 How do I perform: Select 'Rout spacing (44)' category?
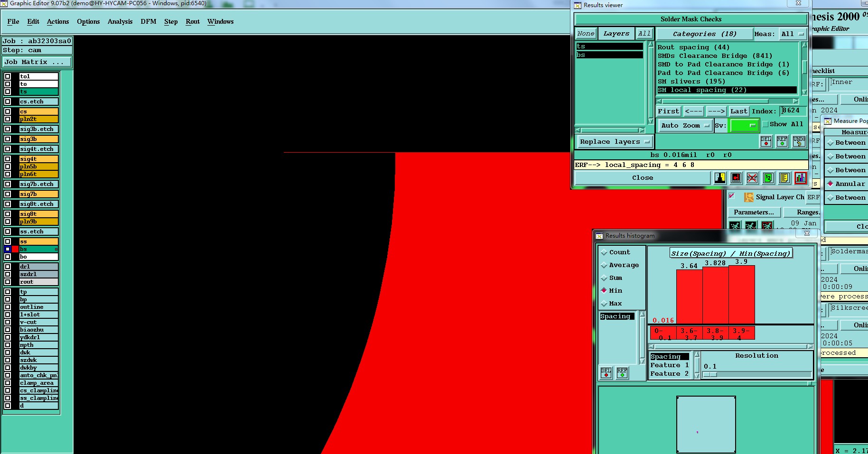693,47
